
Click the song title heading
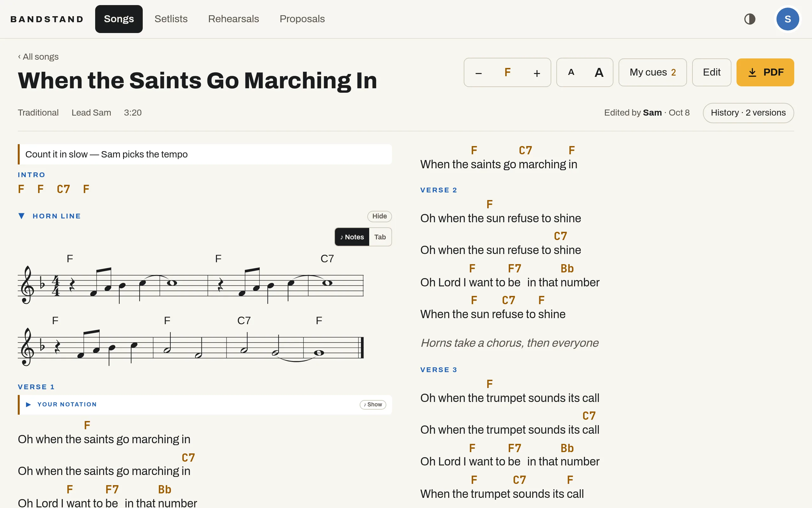197,81
